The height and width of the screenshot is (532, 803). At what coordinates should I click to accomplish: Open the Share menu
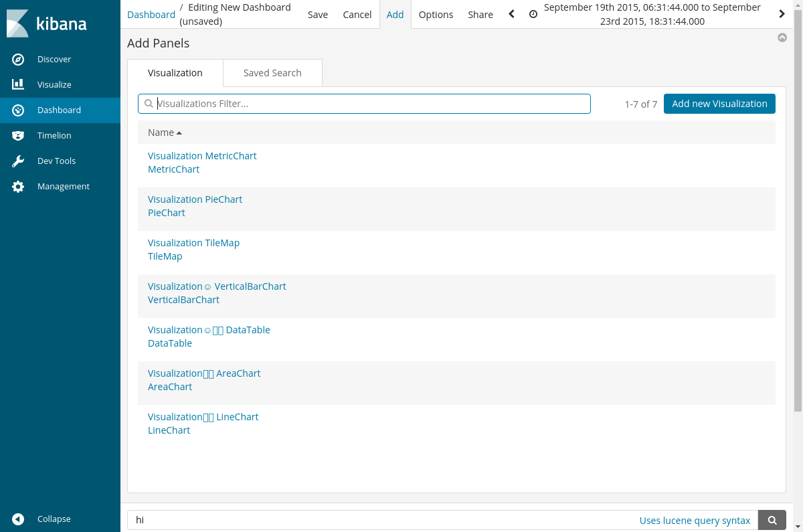(480, 15)
